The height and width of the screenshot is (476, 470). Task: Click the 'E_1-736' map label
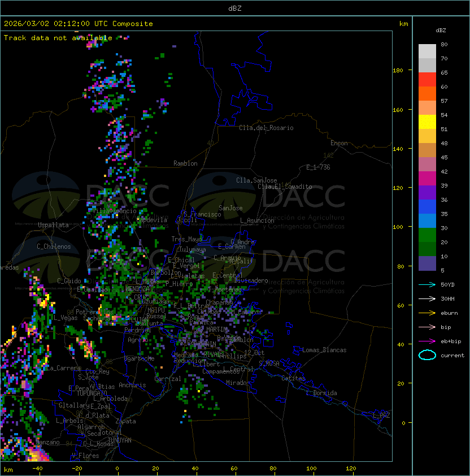[318, 167]
